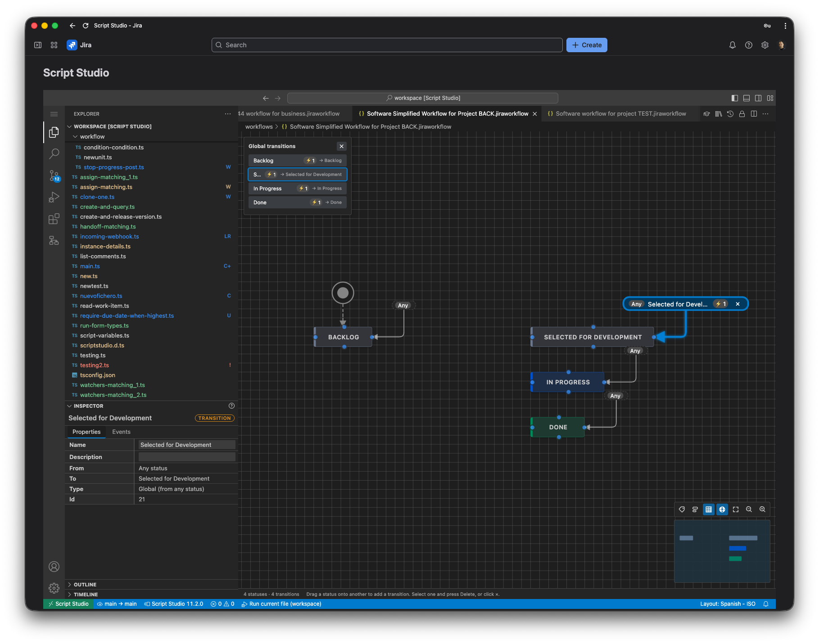Open Jira settings gear in top bar
The image size is (819, 644).
[x=765, y=45]
